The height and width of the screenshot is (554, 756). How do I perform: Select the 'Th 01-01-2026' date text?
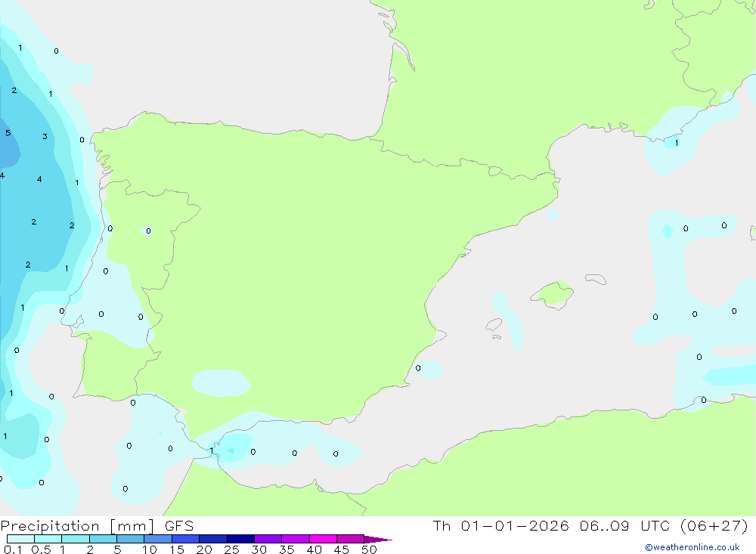coord(500,526)
